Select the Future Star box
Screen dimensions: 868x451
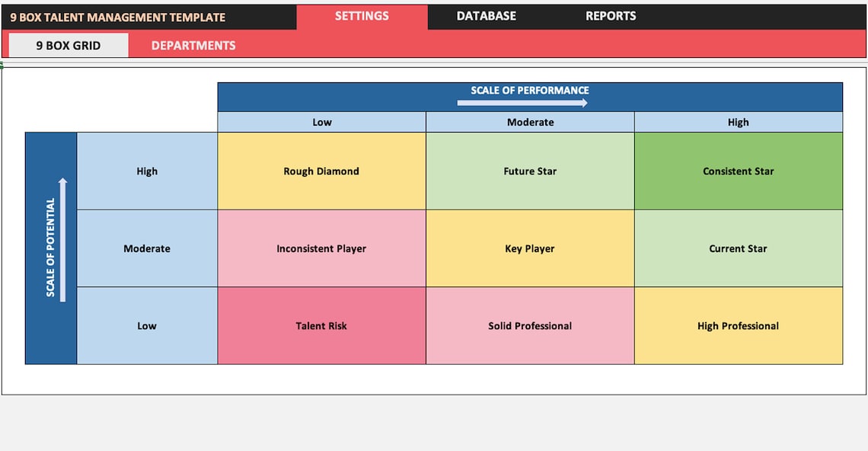531,171
